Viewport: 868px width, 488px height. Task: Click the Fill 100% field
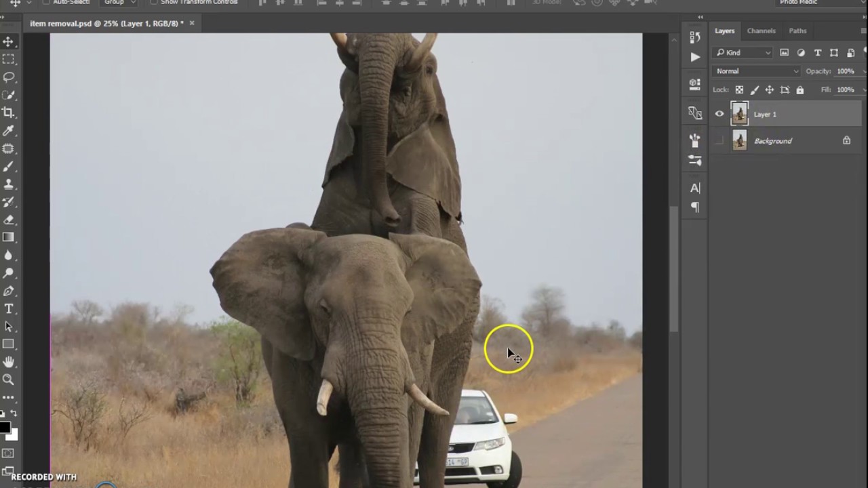(846, 89)
